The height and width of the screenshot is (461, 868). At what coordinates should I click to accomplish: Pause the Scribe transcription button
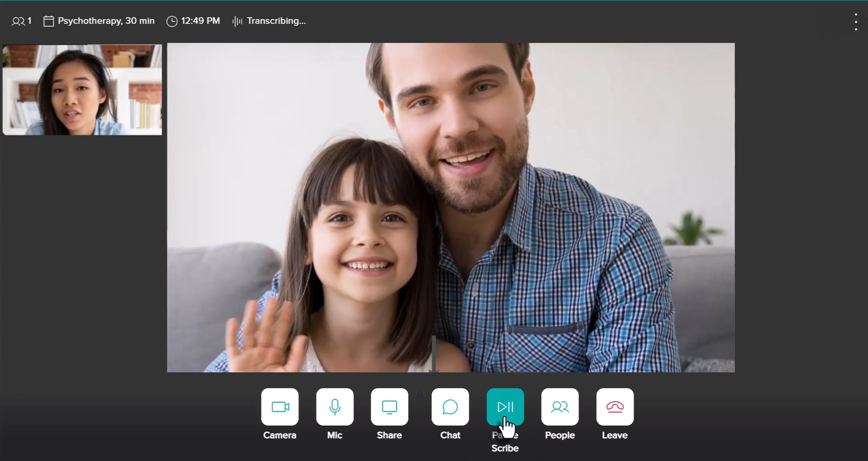[505, 407]
